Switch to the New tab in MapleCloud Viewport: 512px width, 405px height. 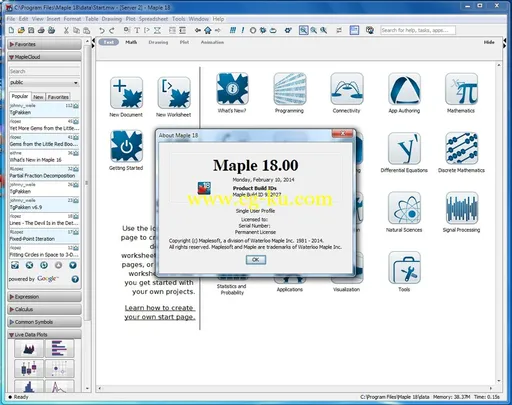click(38, 97)
